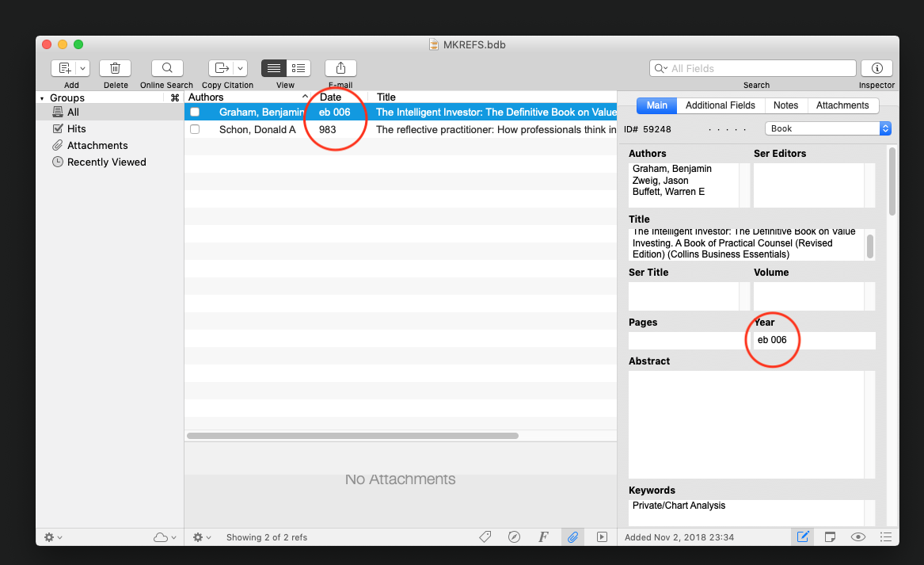Viewport: 924px width, 565px height.
Task: Switch to detailed list view
Action: [298, 68]
